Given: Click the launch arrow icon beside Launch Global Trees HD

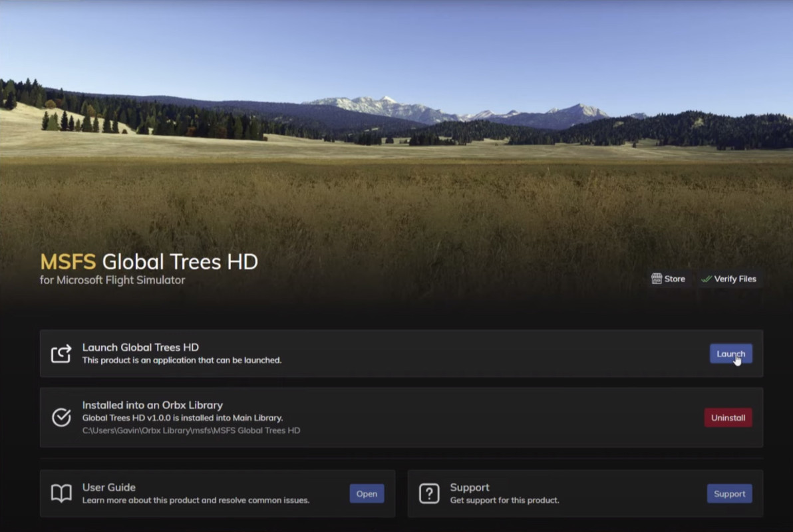Looking at the screenshot, I should coord(61,354).
